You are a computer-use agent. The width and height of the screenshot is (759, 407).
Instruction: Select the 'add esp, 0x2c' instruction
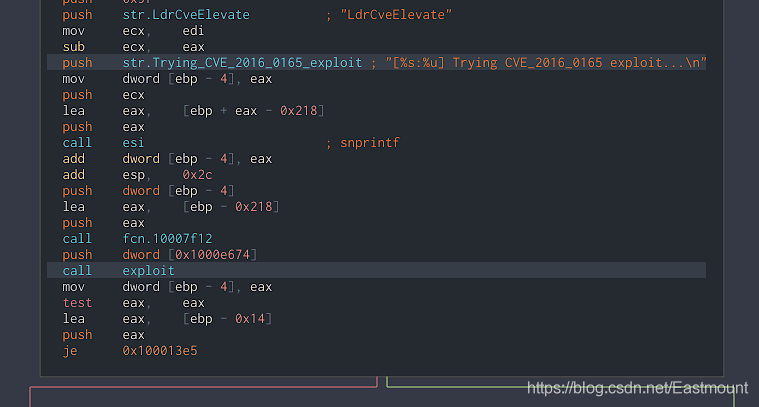[137, 175]
